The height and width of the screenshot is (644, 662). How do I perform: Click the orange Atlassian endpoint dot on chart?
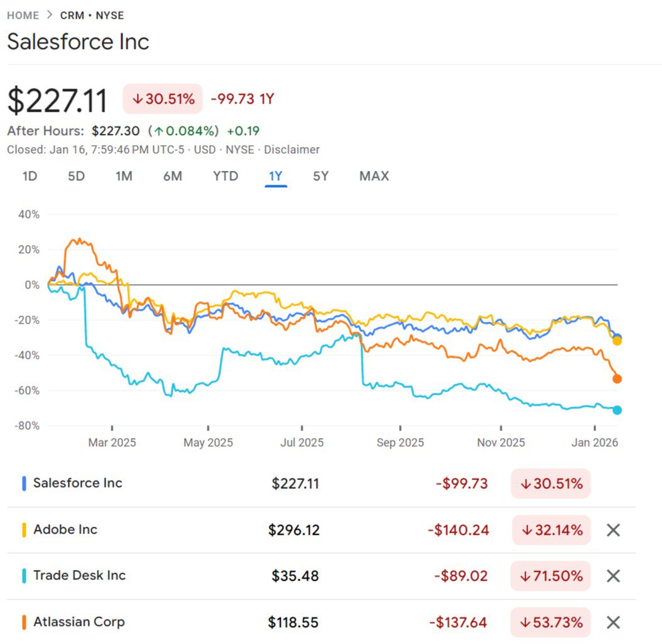(x=617, y=379)
